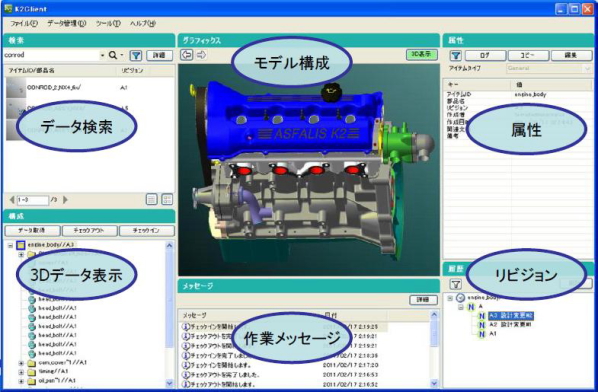This screenshot has width=598, height=392.
Task: Click the history panel filter icon
Action: coord(455,284)
